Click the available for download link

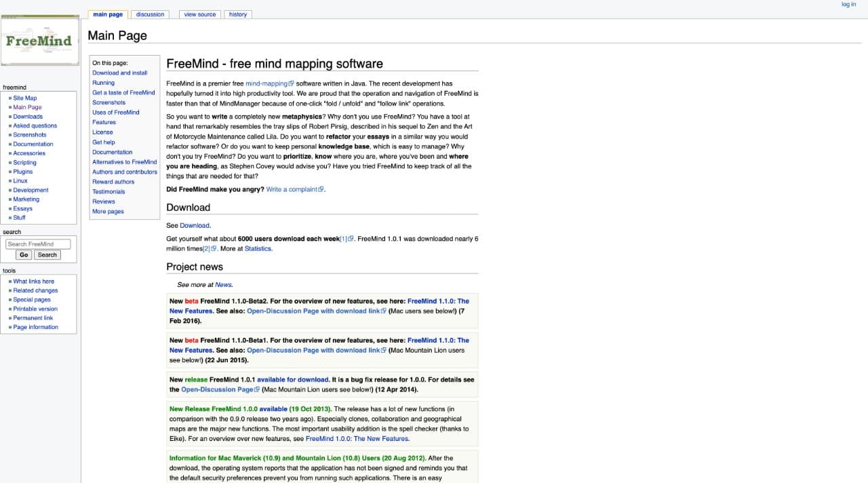click(293, 380)
